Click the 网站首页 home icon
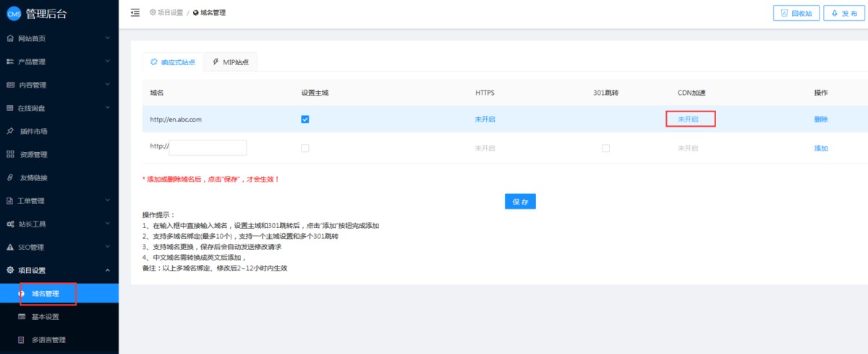Viewport: 868px width, 354px height. click(x=10, y=38)
